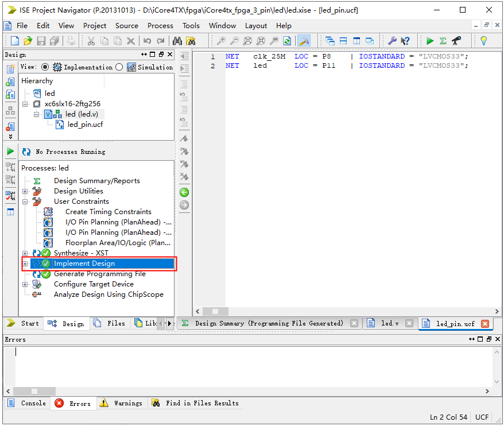Click the binoculars Find icon
Viewport: 504px width, 426px height.
point(177,41)
